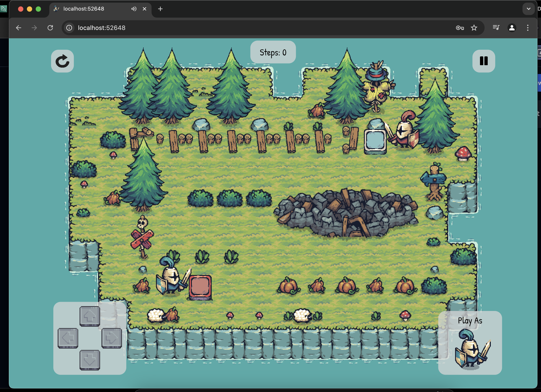Image resolution: width=541 pixels, height=392 pixels.
Task: Click the restart level circular arrow button
Action: 62,61
